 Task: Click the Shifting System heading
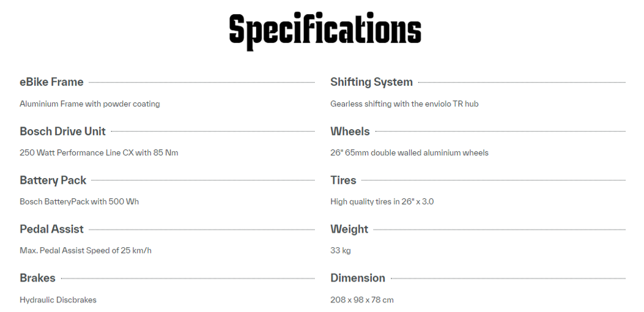[371, 82]
